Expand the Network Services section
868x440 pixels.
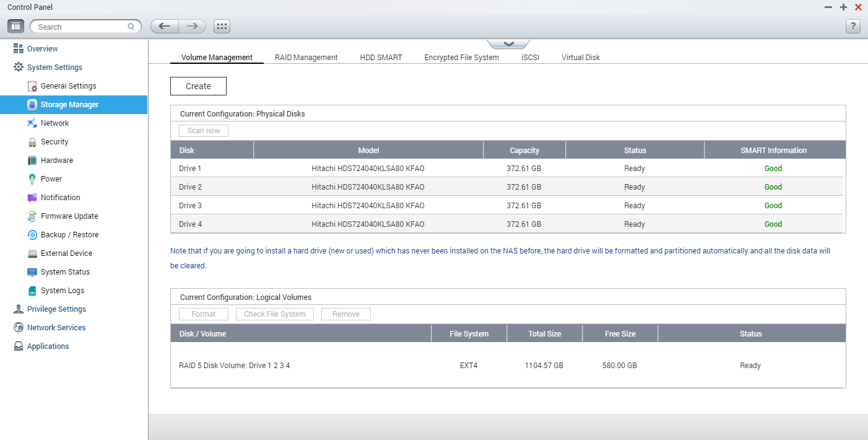pos(56,328)
